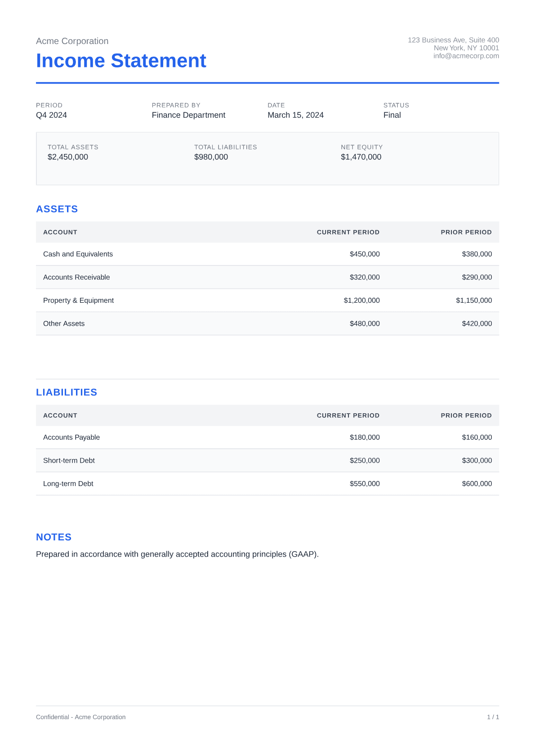Click Cash and Equivalents prior value $380,000

coord(477,254)
